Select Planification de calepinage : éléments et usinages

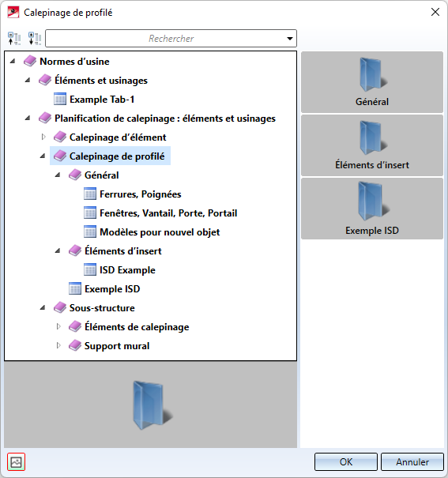(x=165, y=119)
